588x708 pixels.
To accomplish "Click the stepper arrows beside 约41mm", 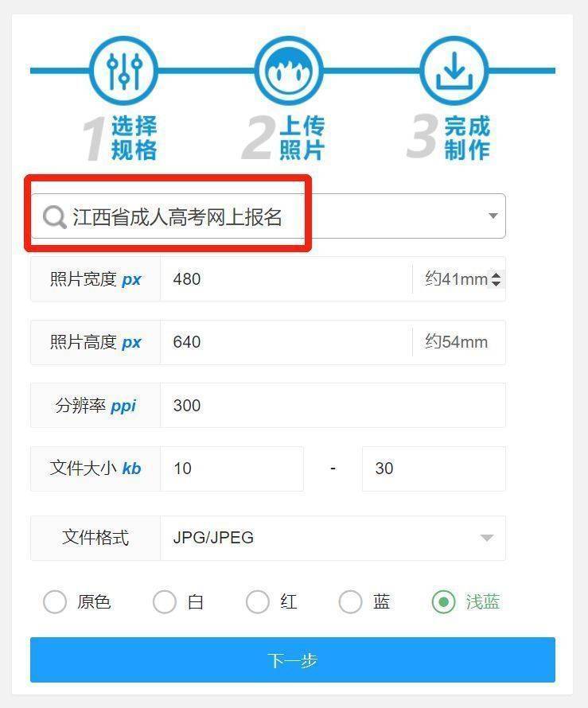I will click(x=496, y=279).
